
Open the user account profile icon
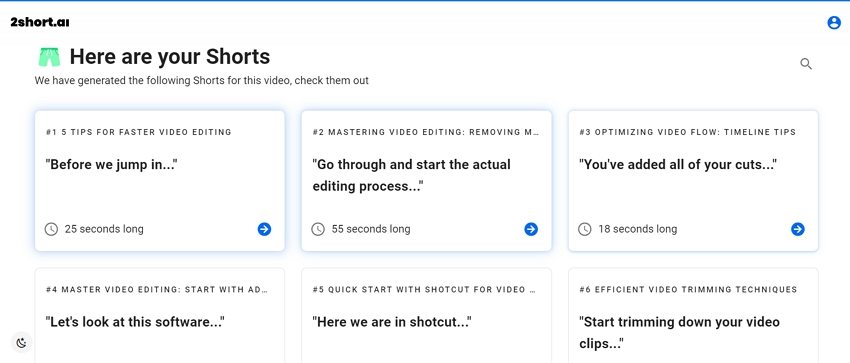tap(834, 23)
